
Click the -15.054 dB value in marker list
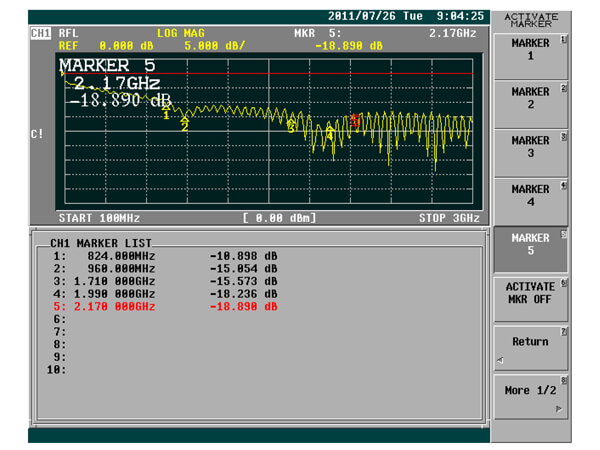click(243, 269)
